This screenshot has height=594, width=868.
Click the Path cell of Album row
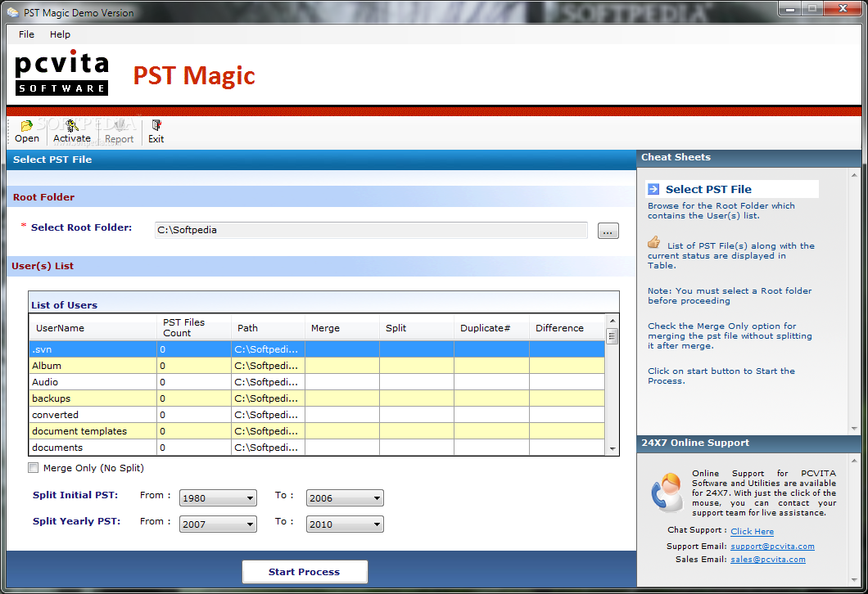[x=268, y=366]
